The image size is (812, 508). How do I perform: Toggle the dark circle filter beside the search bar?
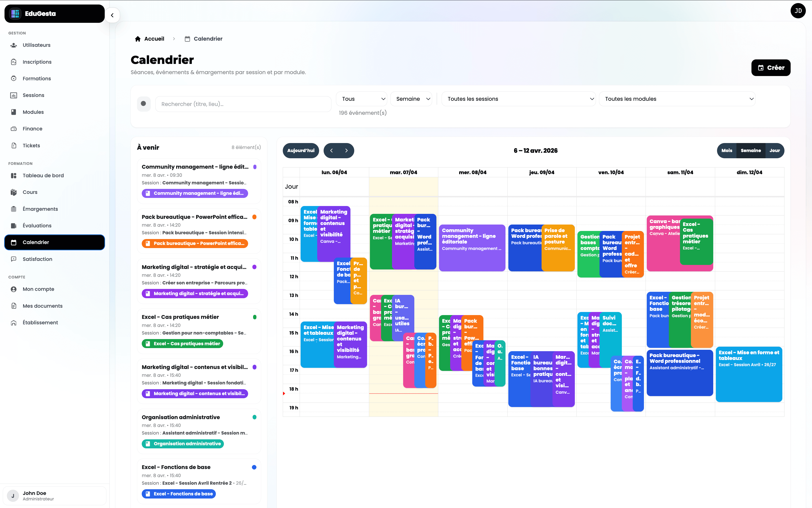click(x=144, y=104)
